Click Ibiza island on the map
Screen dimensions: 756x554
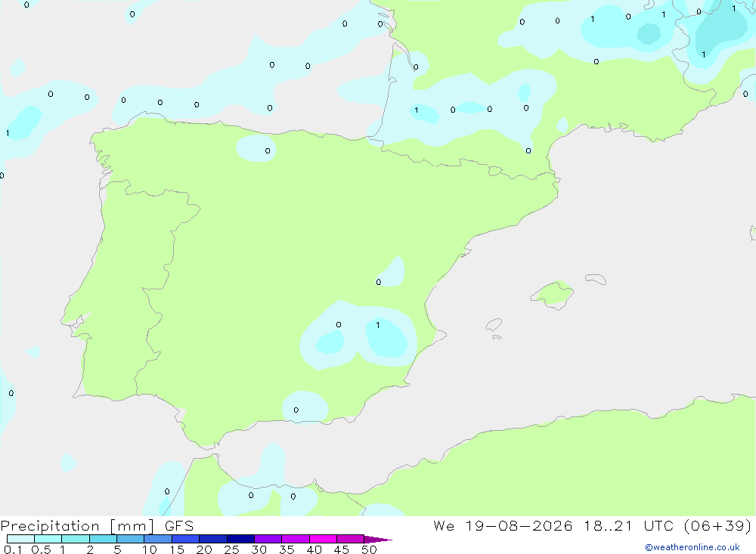click(x=494, y=325)
